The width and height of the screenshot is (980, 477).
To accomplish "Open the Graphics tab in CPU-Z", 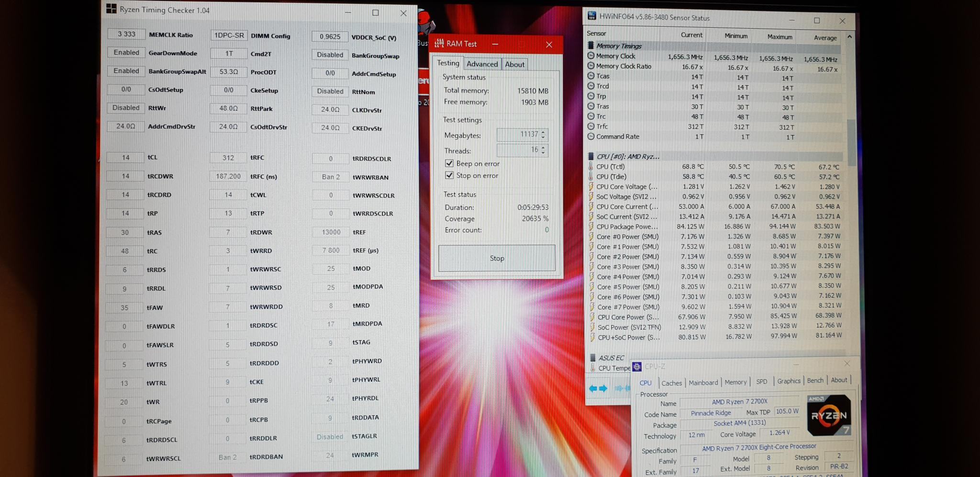I will (789, 381).
